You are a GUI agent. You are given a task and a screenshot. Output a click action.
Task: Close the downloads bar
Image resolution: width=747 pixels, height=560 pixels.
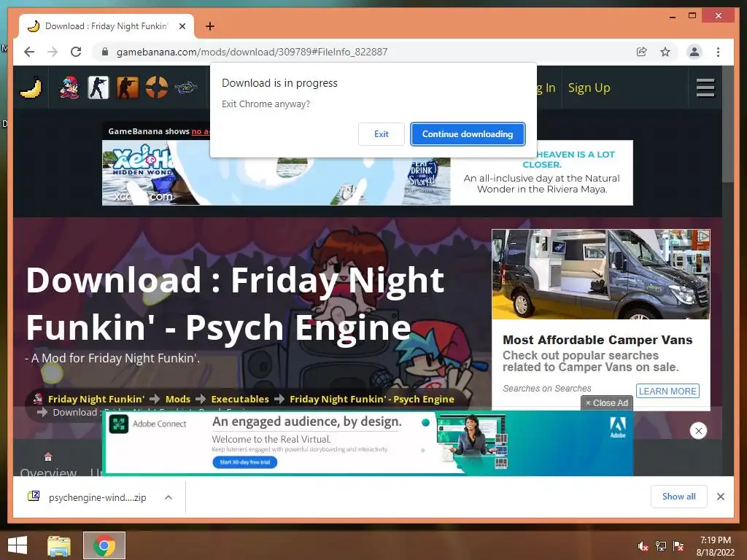[x=720, y=497]
